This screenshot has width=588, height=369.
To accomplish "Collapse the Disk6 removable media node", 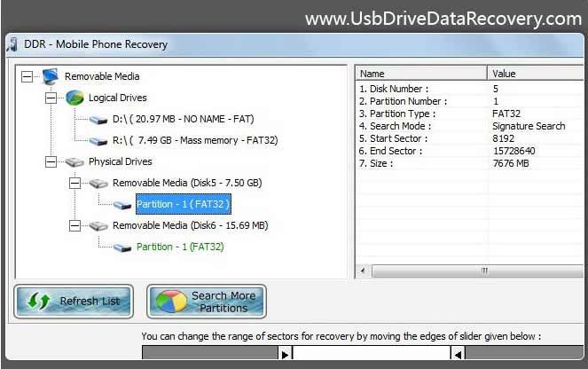I will tap(74, 226).
